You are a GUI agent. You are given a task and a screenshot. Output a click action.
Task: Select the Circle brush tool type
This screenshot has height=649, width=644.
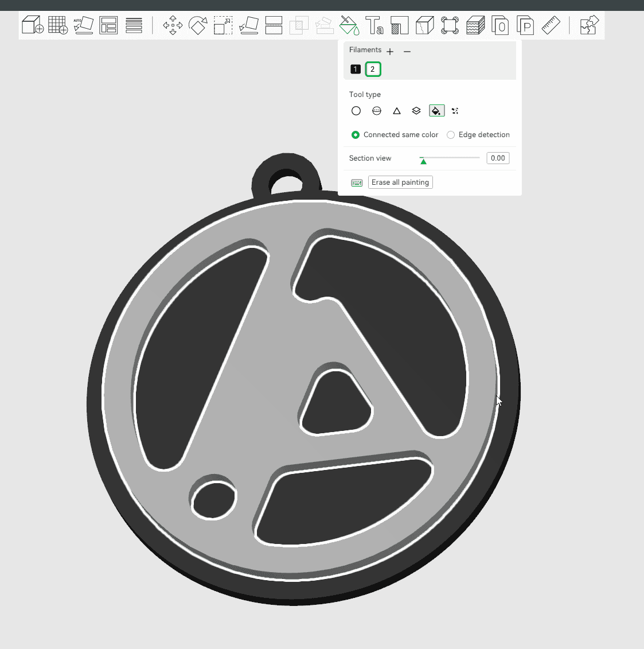356,111
